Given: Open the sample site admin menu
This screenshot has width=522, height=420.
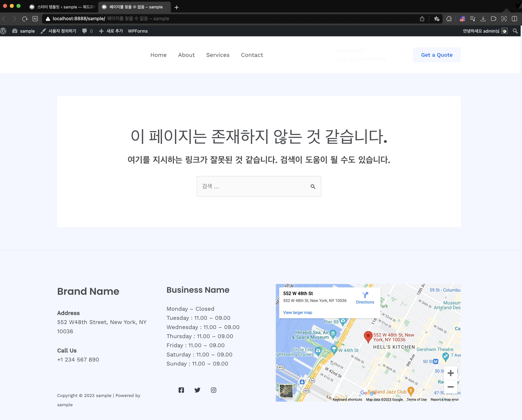Looking at the screenshot, I should 24,31.
